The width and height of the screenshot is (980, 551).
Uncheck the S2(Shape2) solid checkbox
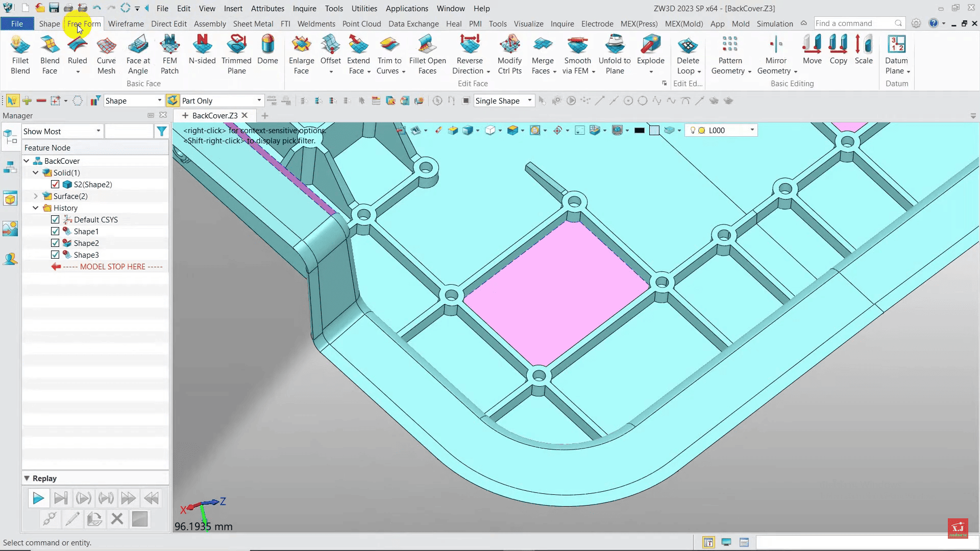pos(55,184)
